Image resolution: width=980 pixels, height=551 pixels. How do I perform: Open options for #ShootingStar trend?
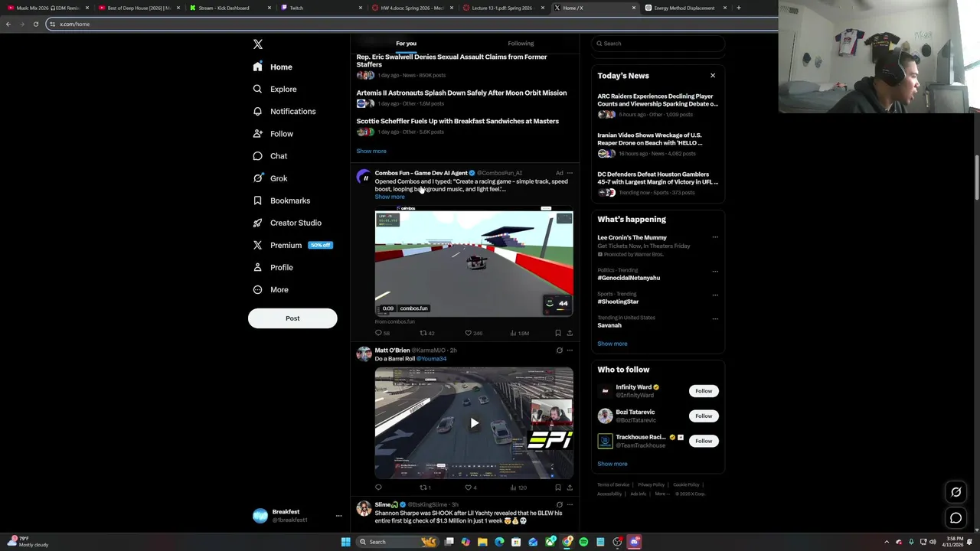(x=715, y=295)
